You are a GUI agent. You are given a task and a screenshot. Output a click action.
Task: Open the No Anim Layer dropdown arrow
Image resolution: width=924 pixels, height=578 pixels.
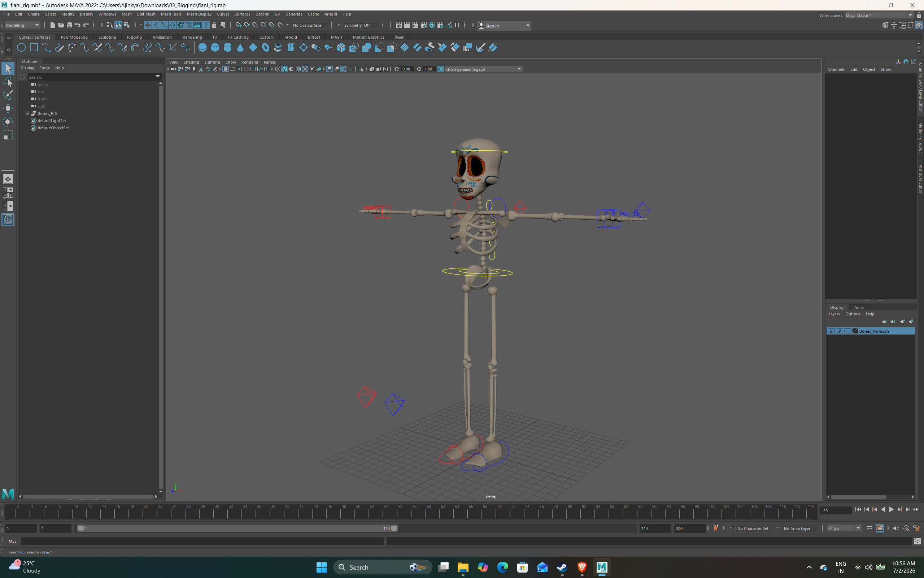[777, 528]
